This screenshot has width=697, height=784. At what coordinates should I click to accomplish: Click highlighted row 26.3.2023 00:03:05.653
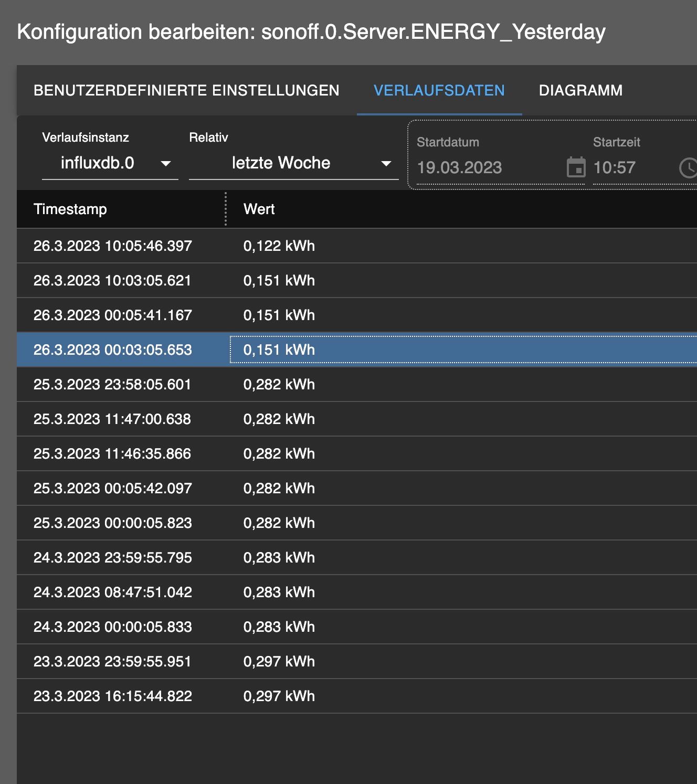pyautogui.click(x=357, y=349)
